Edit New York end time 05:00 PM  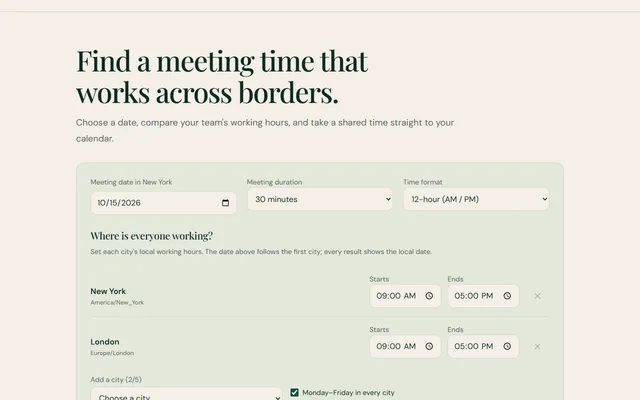tap(483, 296)
